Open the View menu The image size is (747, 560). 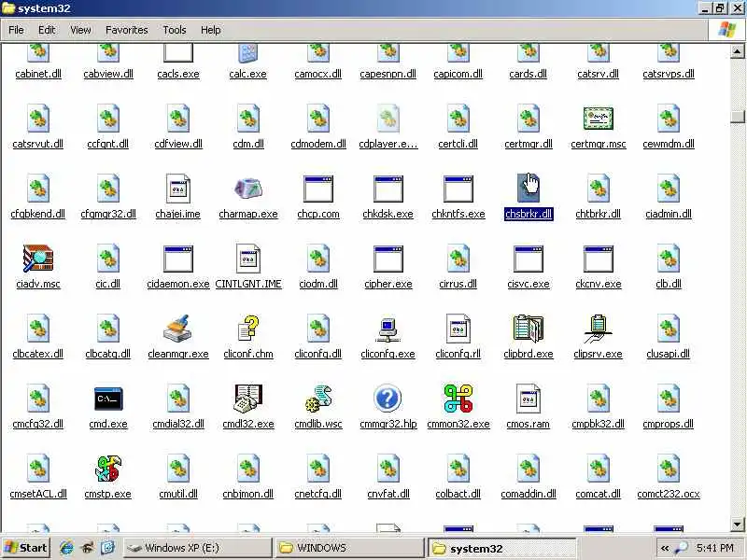[80, 30]
